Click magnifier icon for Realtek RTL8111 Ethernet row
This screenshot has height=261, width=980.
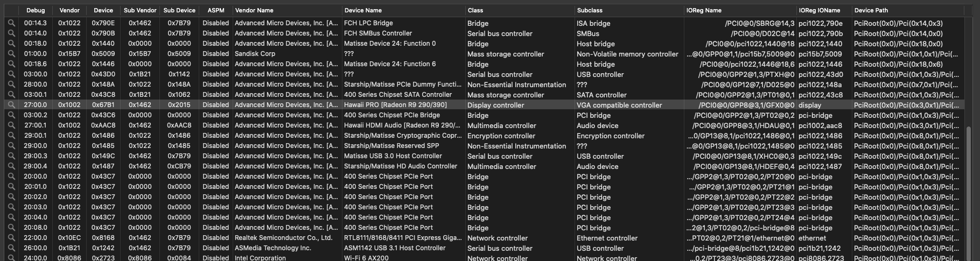point(11,238)
